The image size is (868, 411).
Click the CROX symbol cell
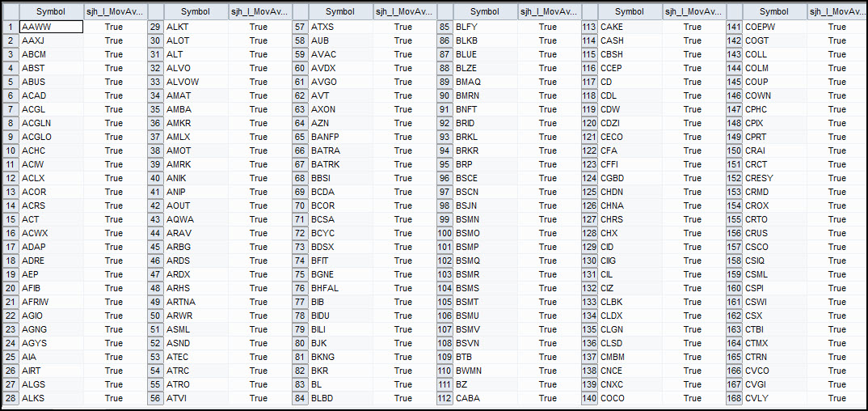(775, 205)
